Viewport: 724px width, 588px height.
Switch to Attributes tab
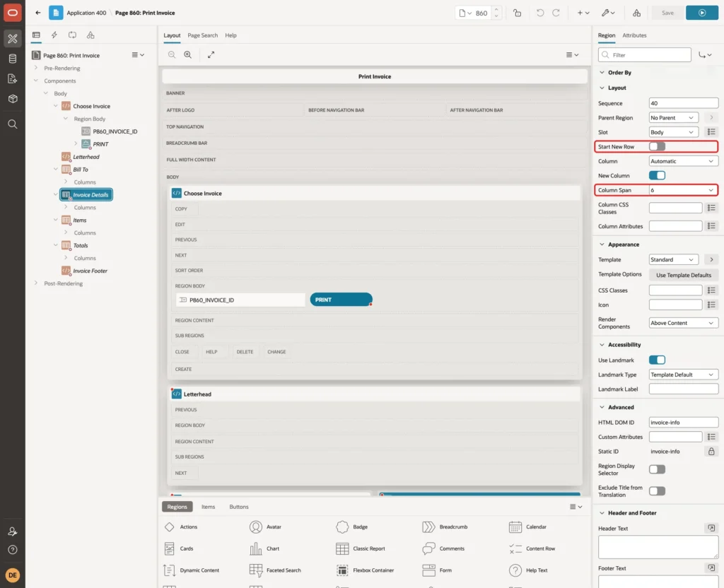coord(634,35)
